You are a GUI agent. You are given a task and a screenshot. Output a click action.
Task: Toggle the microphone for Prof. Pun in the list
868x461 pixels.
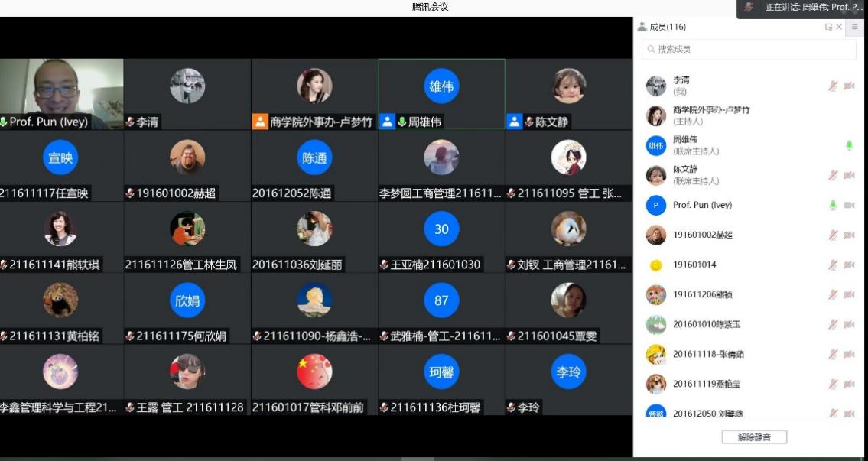click(833, 206)
